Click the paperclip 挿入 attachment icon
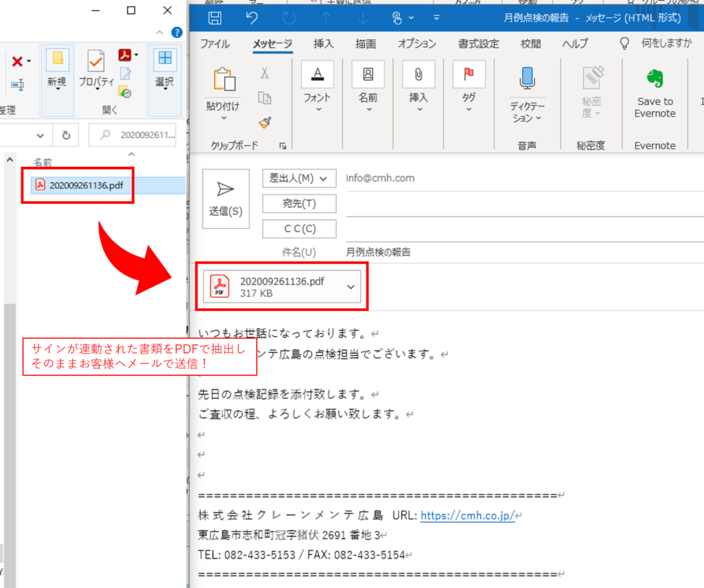The width and height of the screenshot is (704, 588). click(x=419, y=74)
